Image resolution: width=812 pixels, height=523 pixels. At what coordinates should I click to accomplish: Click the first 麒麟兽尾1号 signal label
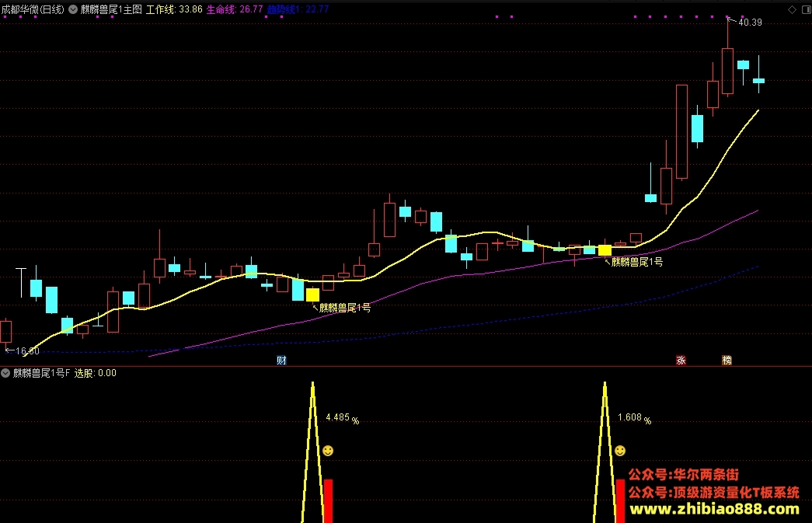(345, 308)
